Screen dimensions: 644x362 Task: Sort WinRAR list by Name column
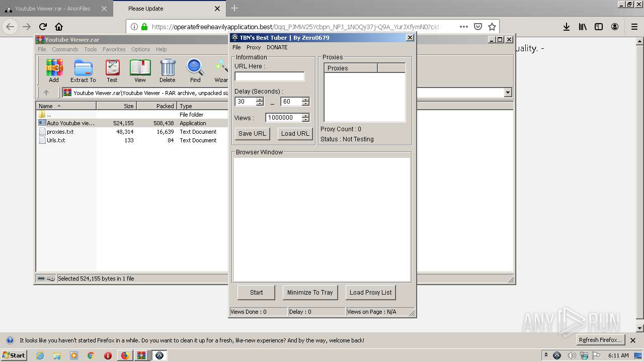point(66,106)
